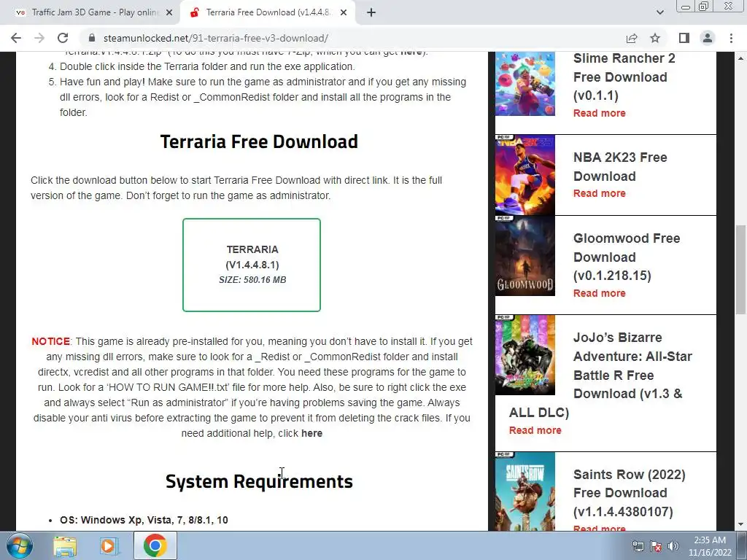Viewport: 747px width, 560px height.
Task: Select the Terraria Free Download tab
Action: coord(268,12)
